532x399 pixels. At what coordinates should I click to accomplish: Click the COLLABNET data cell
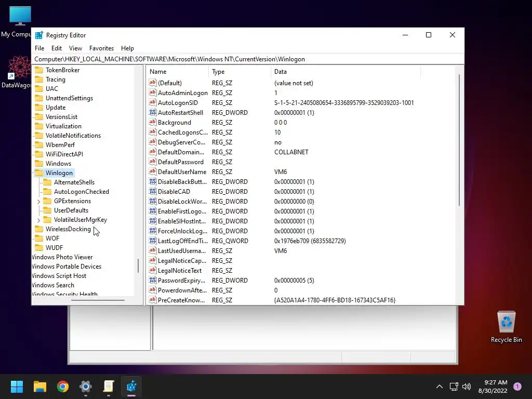point(291,152)
